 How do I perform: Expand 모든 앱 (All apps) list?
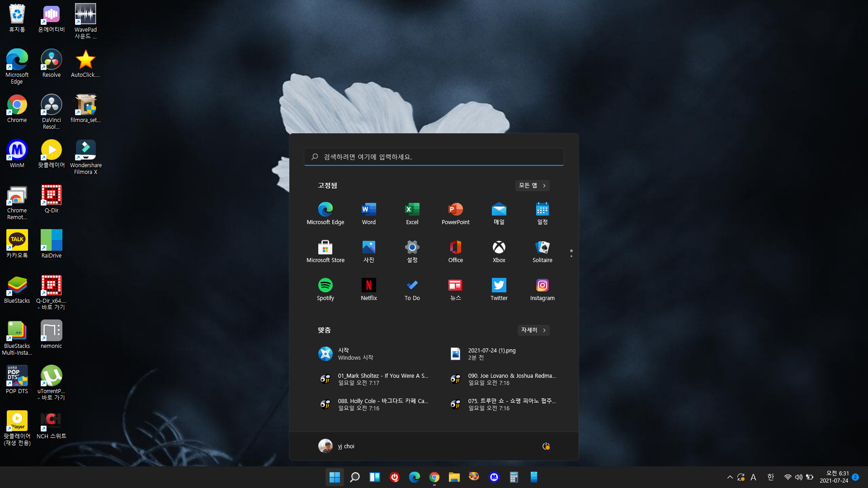[533, 186]
